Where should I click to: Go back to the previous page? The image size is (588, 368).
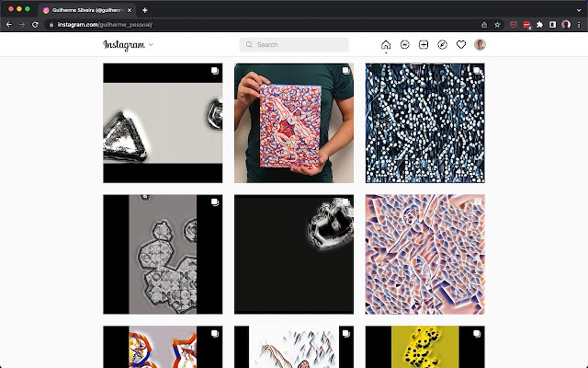click(x=9, y=25)
